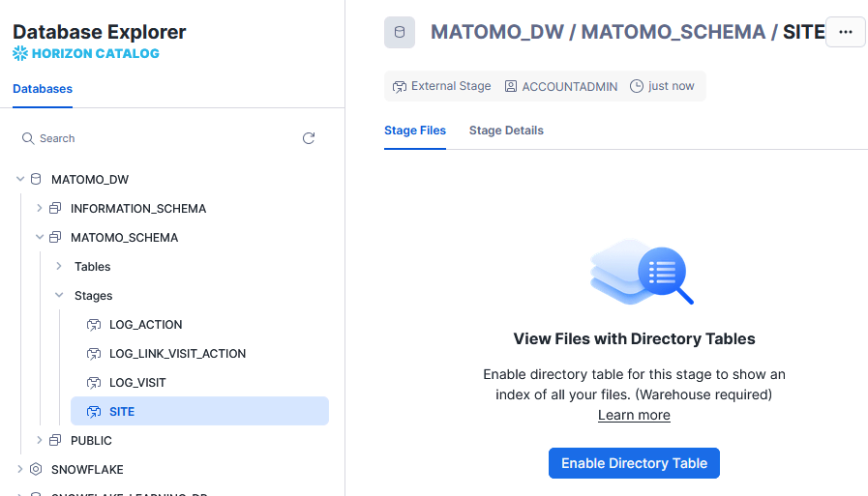Switch to the Stage Details tab

click(x=506, y=131)
